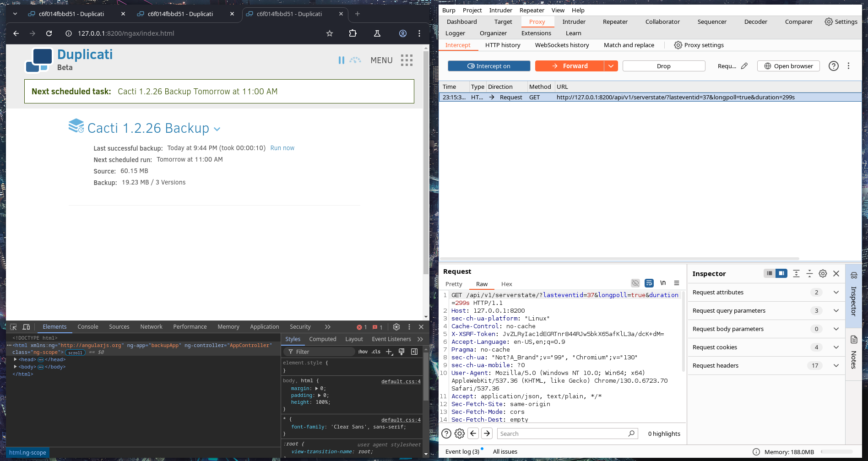Collapse all Inspector sections icon
868x461 pixels.
(x=809, y=273)
